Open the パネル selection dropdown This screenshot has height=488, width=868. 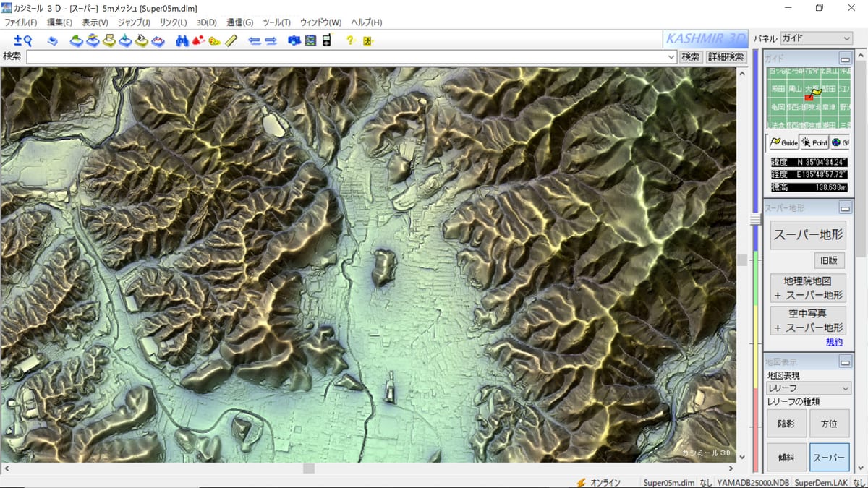[x=848, y=38]
